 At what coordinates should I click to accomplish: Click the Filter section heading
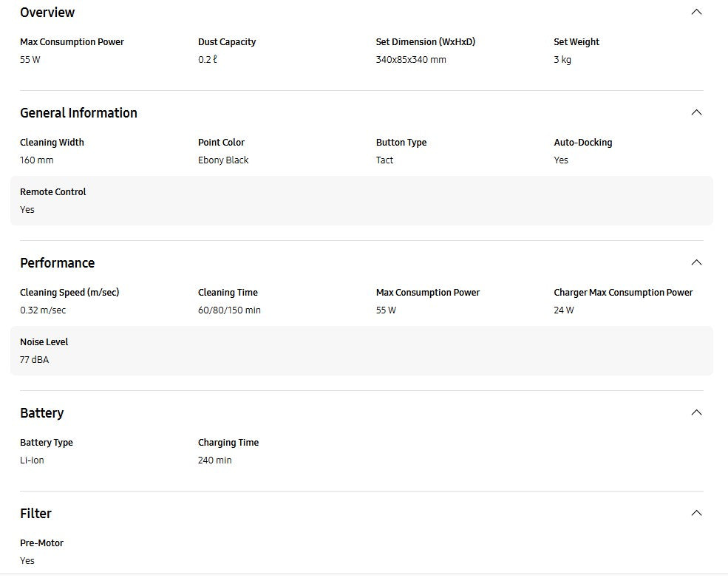click(x=35, y=514)
